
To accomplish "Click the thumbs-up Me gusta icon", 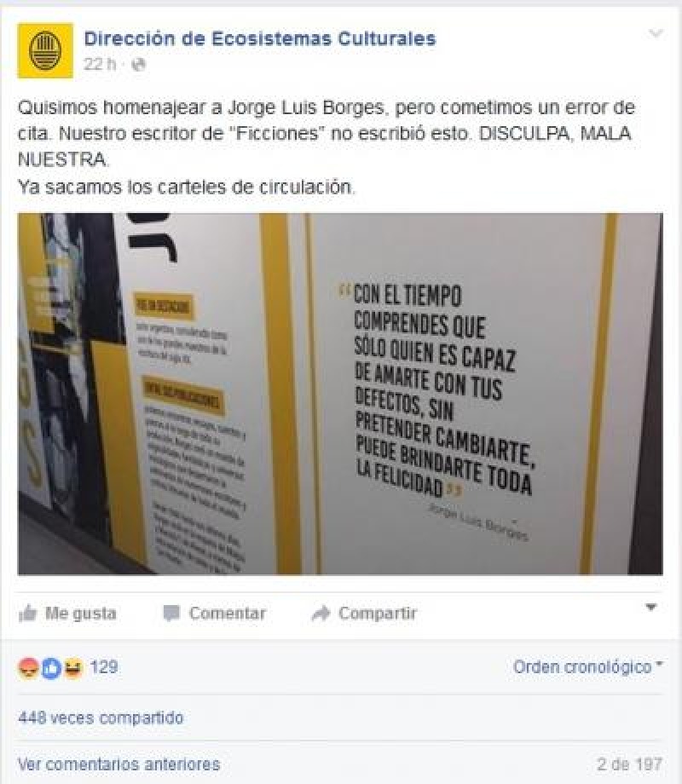I will pos(28,613).
